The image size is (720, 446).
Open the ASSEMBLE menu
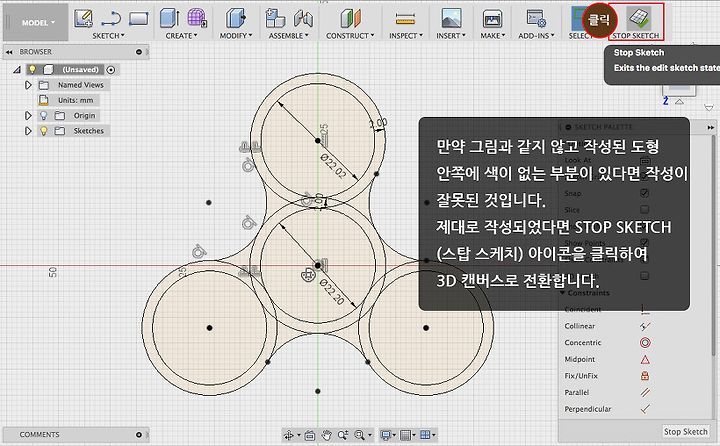click(288, 35)
